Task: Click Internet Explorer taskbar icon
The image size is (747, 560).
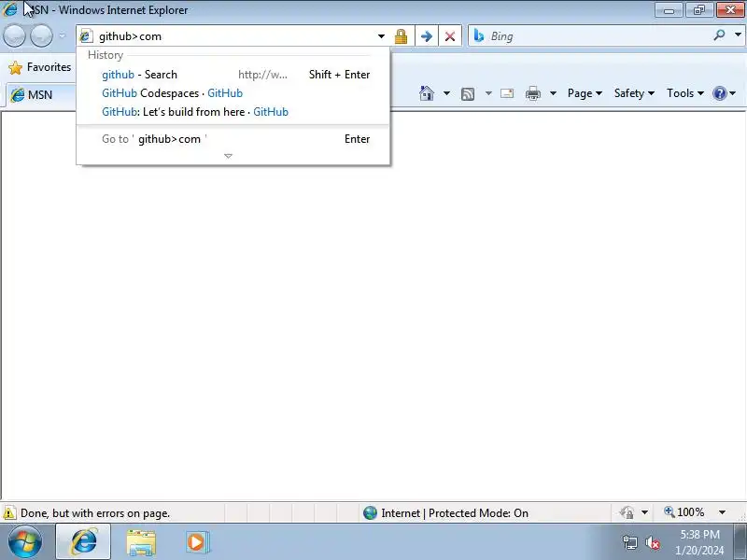Action: (x=84, y=542)
